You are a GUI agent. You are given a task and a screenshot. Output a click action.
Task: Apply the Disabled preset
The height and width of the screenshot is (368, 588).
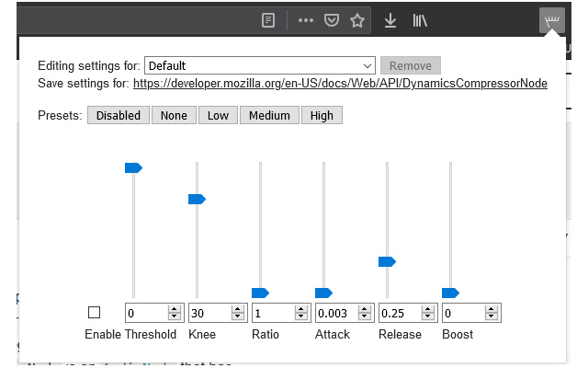tap(119, 115)
